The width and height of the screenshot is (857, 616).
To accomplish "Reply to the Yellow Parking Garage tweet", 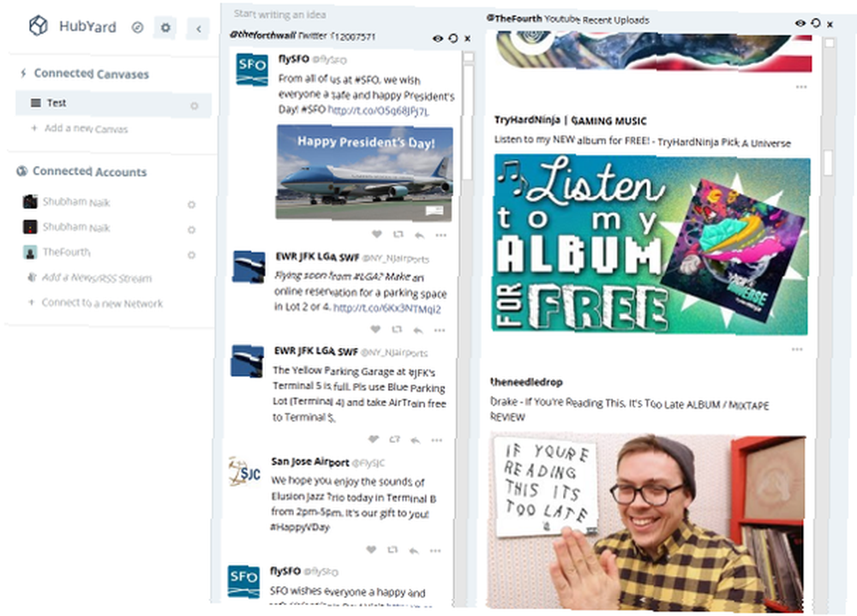I will pos(416,440).
